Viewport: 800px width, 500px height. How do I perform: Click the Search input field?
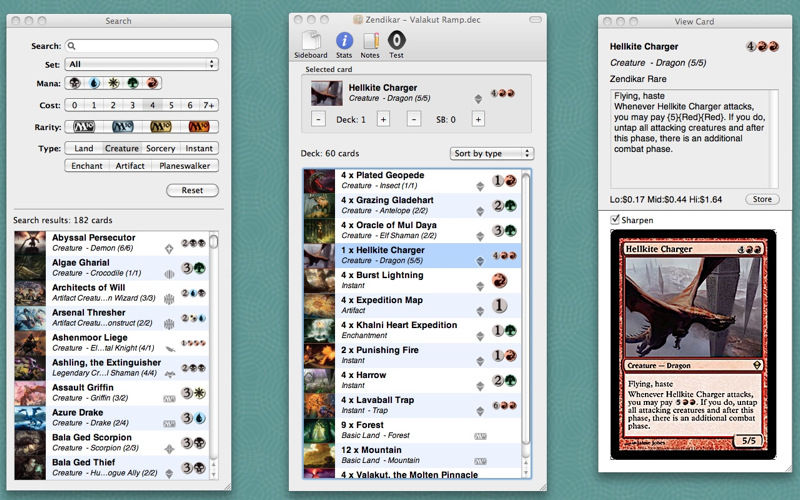[142, 46]
